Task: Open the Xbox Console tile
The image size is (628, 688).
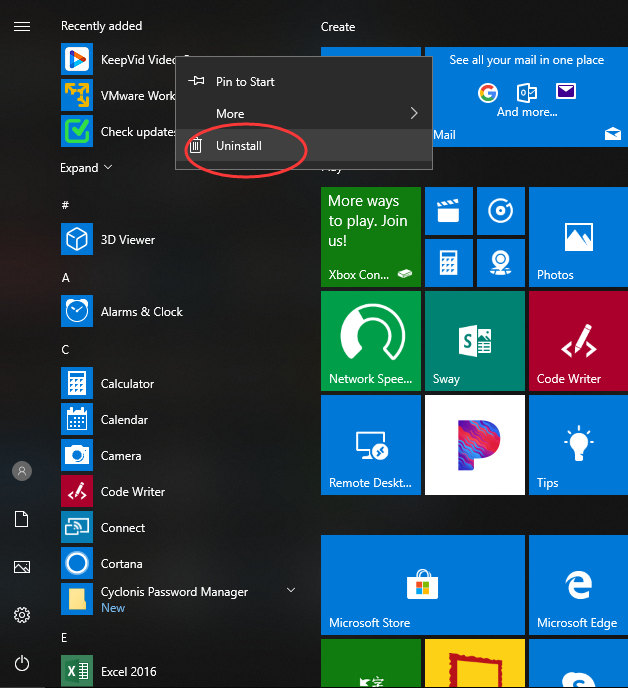Action: [371, 237]
